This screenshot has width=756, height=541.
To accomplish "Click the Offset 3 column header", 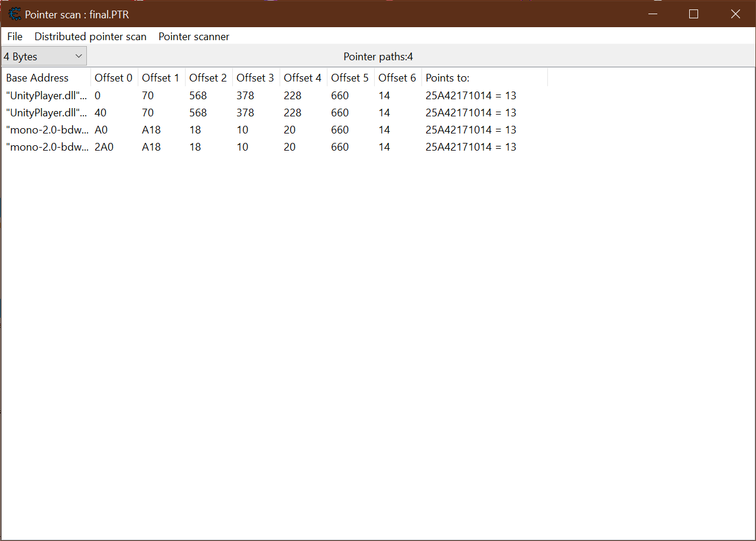I will (x=255, y=77).
